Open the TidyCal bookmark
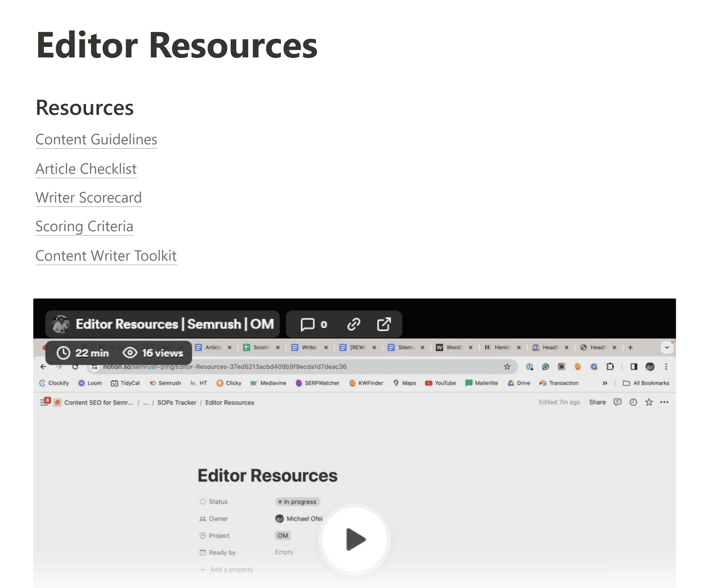Image resolution: width=709 pixels, height=588 pixels. (x=125, y=383)
